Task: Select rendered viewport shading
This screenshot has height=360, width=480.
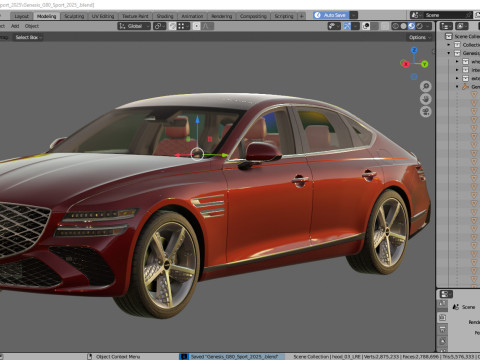Action: click(x=420, y=26)
